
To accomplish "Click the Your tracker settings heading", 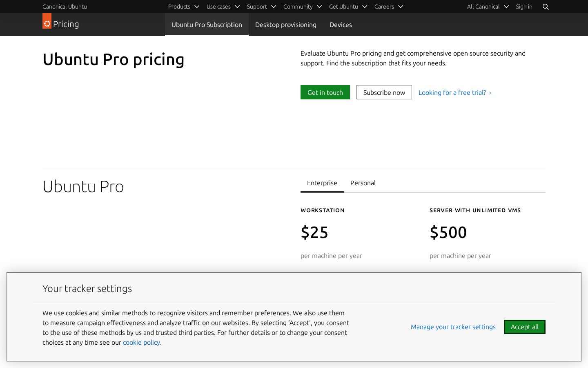I will pos(87,289).
